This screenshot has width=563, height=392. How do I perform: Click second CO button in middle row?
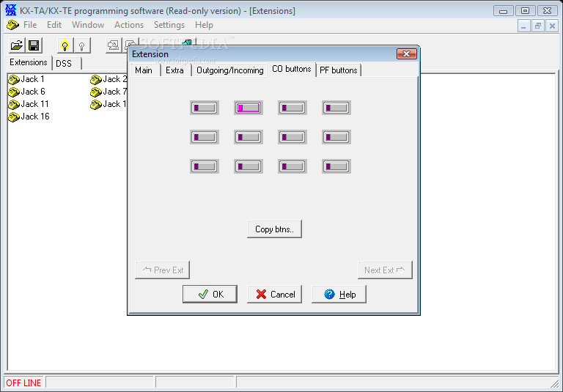pos(249,137)
